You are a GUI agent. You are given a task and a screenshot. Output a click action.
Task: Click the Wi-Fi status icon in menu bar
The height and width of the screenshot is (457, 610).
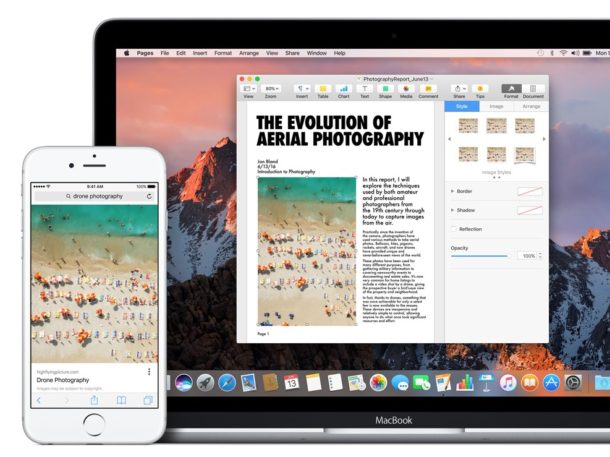point(563,53)
